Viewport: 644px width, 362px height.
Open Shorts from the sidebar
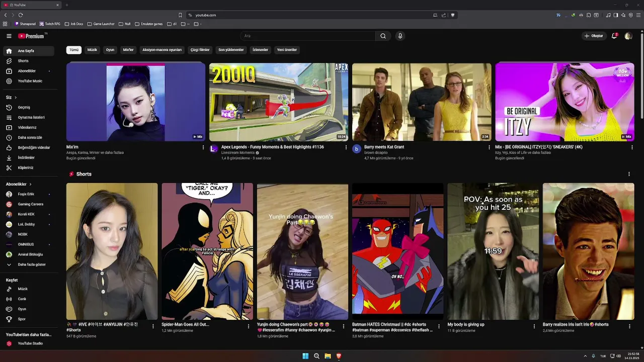(x=29, y=61)
